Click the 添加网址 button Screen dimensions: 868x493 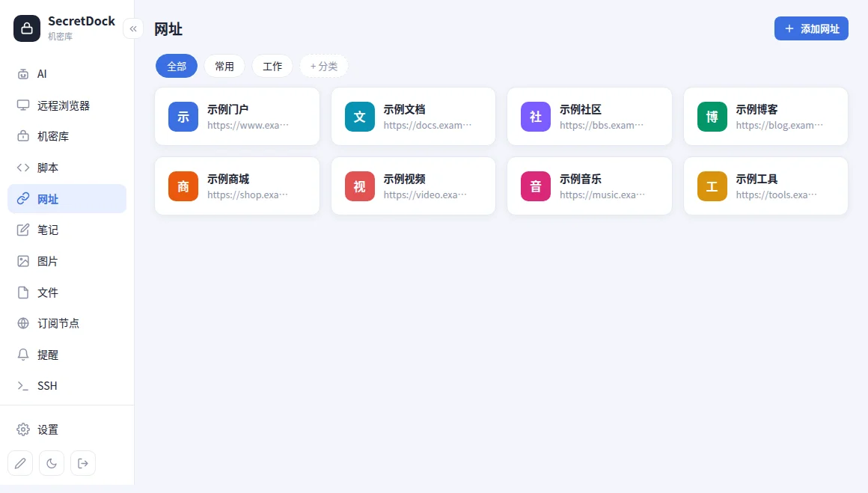coord(812,28)
